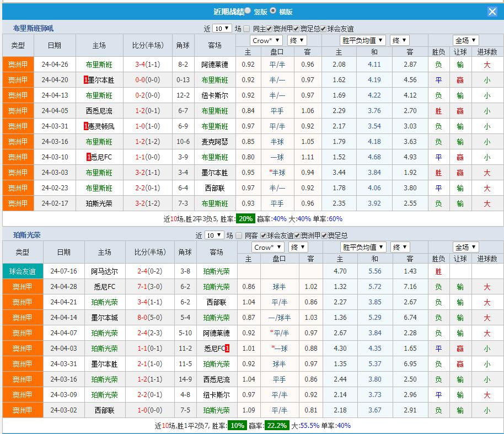Screen dimensions: 504x434
Task: Enable the 同主 checkbox for 布里斯班狮吼
Action: [x=247, y=29]
